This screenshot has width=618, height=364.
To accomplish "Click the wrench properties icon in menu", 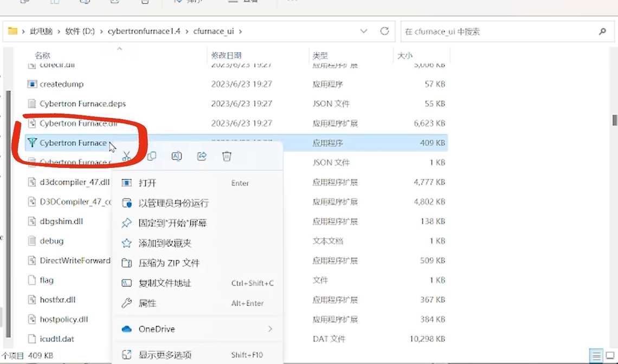I will pyautogui.click(x=126, y=303).
